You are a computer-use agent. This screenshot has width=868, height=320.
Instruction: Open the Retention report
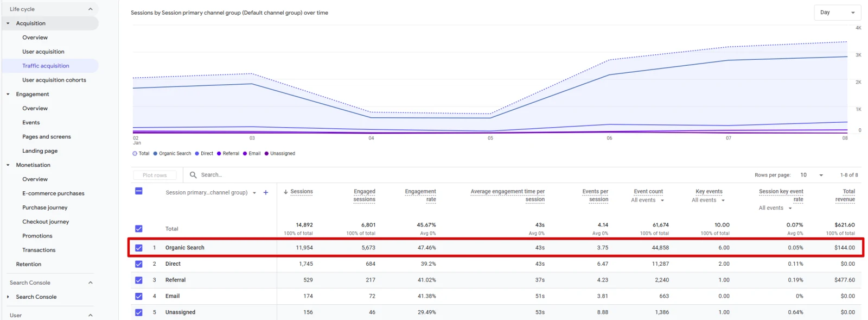(29, 264)
